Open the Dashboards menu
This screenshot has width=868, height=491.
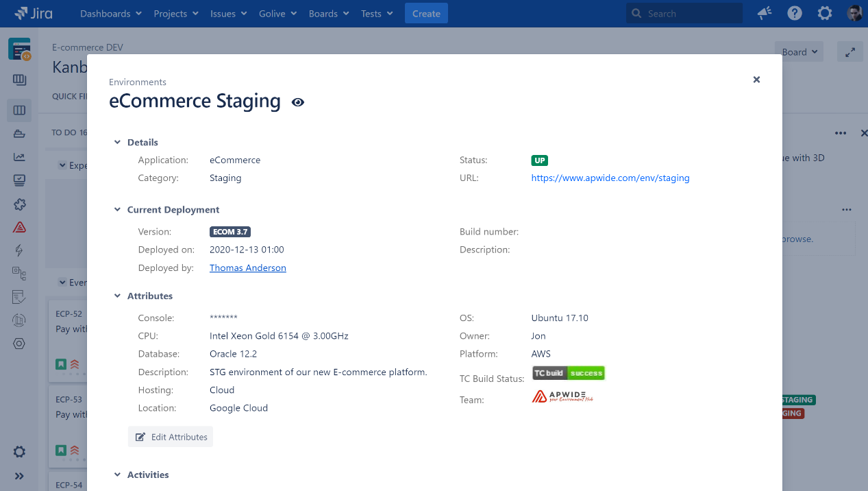110,14
